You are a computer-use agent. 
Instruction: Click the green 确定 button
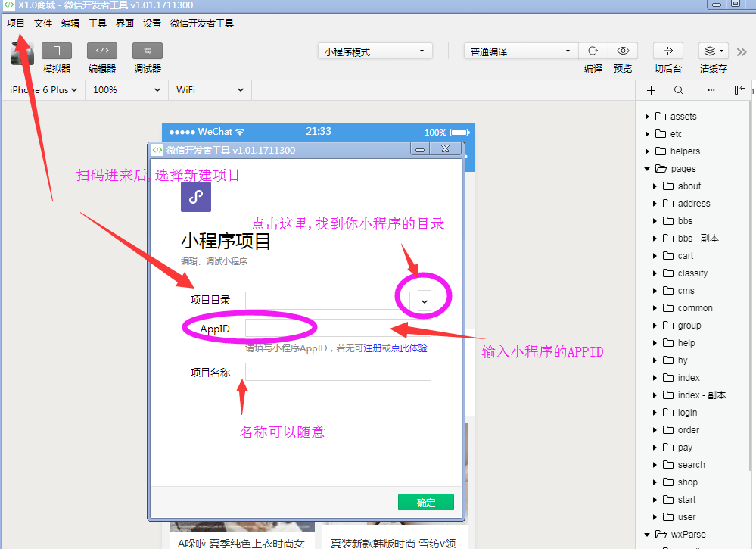click(425, 502)
